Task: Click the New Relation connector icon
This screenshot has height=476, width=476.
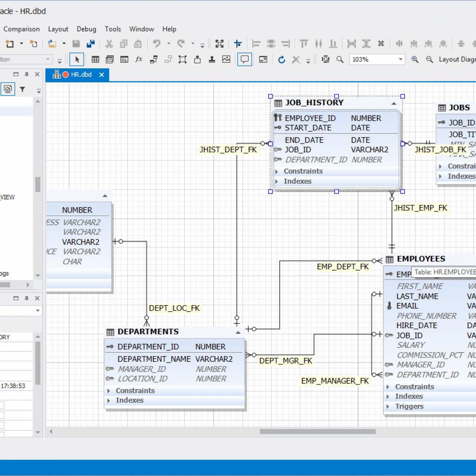Action: [153, 59]
